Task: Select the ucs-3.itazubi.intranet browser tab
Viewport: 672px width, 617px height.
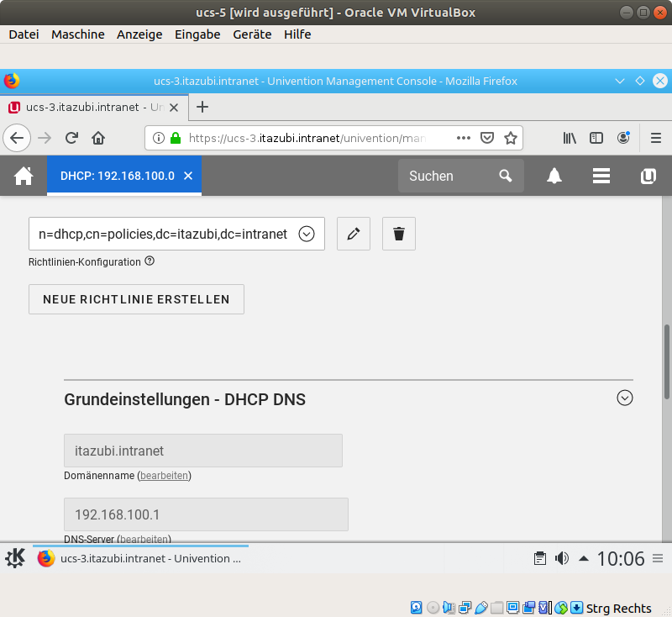Action: 94,108
